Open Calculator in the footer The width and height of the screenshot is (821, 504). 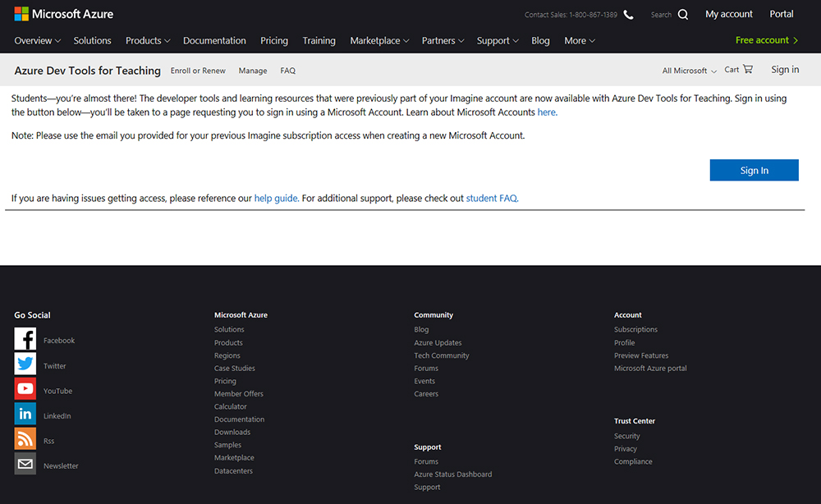231,406
